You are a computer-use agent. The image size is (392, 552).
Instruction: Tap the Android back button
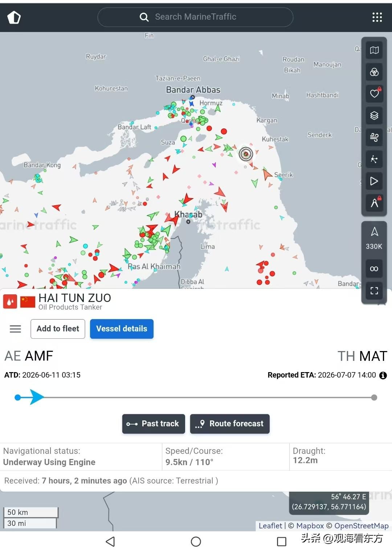tap(110, 541)
